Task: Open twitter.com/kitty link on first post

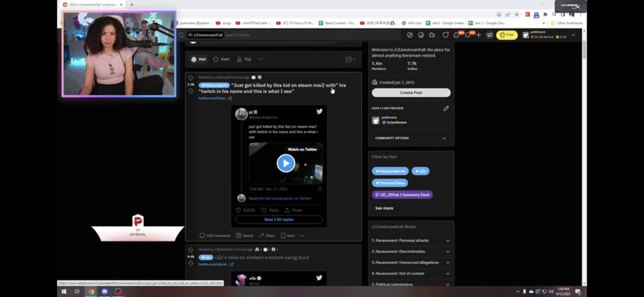Action: [x=215, y=98]
